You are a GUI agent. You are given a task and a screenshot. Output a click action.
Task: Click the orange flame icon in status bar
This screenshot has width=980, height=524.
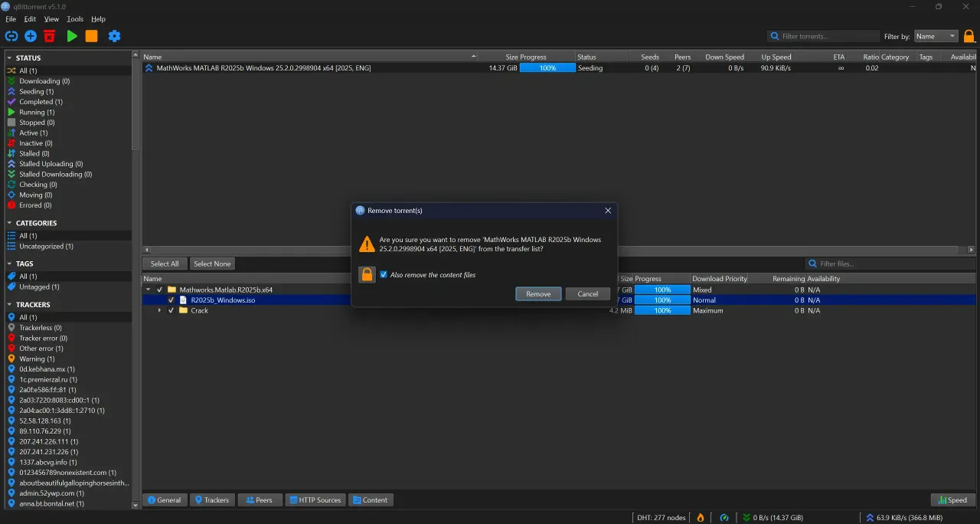(x=700, y=518)
